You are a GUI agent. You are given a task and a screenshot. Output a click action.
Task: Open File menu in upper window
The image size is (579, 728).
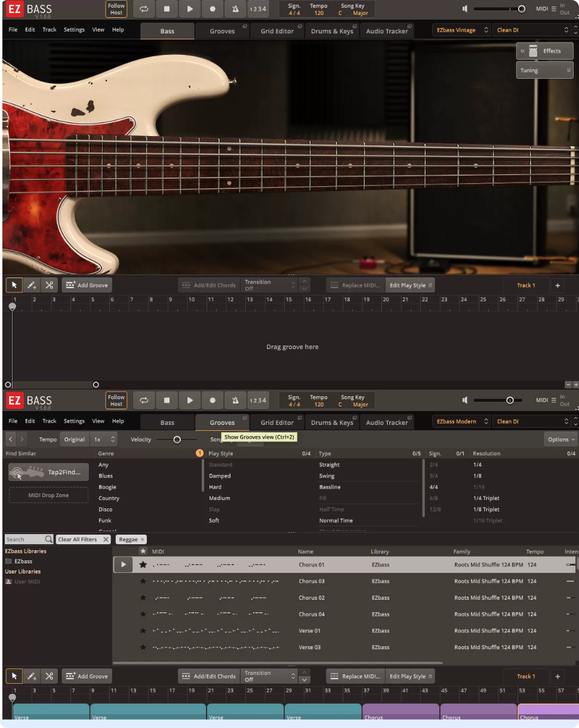click(x=13, y=29)
